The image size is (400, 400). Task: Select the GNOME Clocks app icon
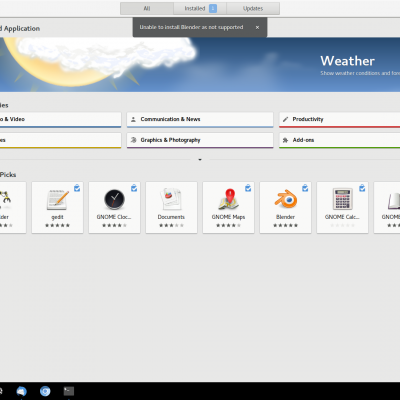(114, 199)
